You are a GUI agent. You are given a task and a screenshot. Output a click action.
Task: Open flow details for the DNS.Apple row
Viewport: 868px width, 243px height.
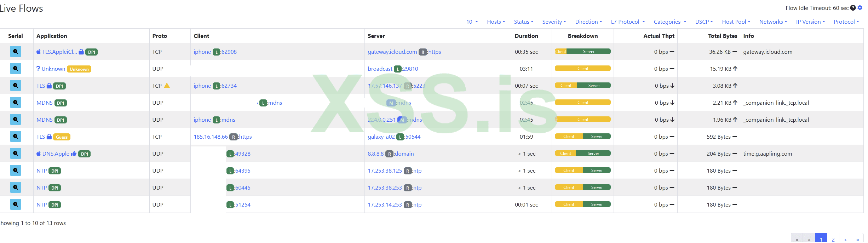(16, 154)
